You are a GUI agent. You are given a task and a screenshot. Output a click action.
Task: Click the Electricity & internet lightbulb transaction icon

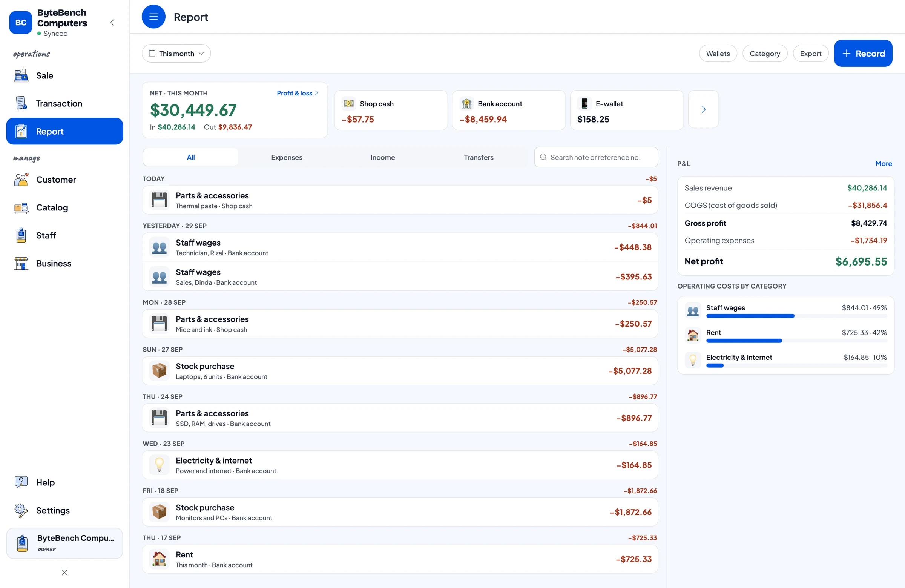(160, 465)
